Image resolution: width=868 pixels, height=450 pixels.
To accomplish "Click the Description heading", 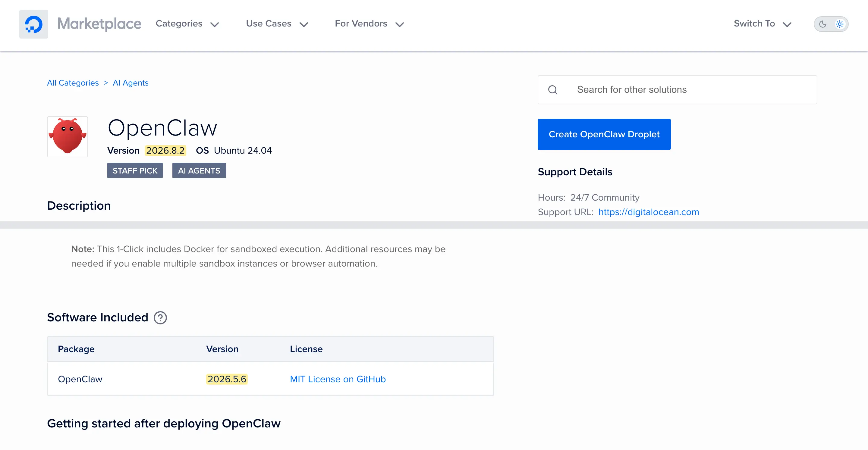I will click(x=79, y=205).
